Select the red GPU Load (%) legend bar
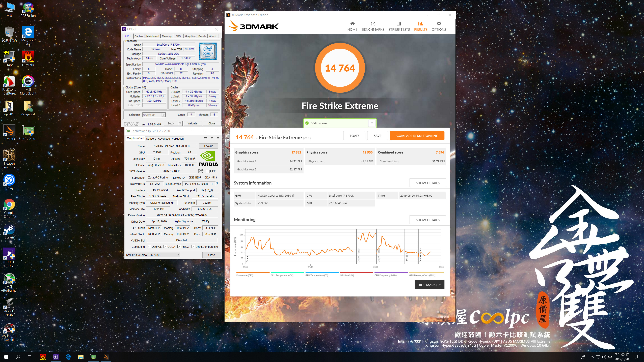This screenshot has height=362, width=644. pyautogui.click(x=356, y=273)
